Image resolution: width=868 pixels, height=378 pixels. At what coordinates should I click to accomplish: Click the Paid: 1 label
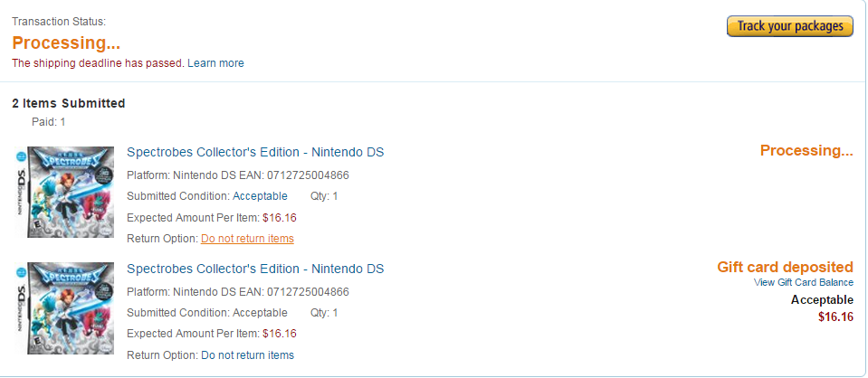pos(49,122)
